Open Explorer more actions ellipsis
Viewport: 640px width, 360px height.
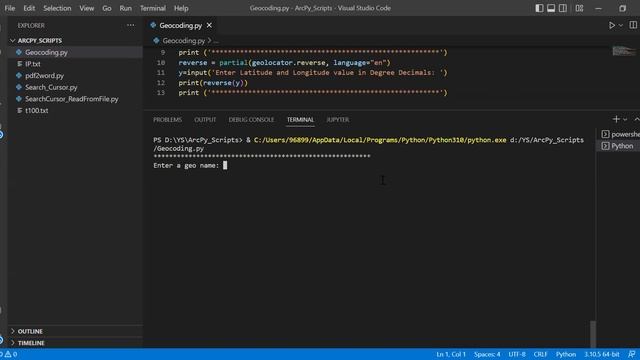tap(131, 25)
